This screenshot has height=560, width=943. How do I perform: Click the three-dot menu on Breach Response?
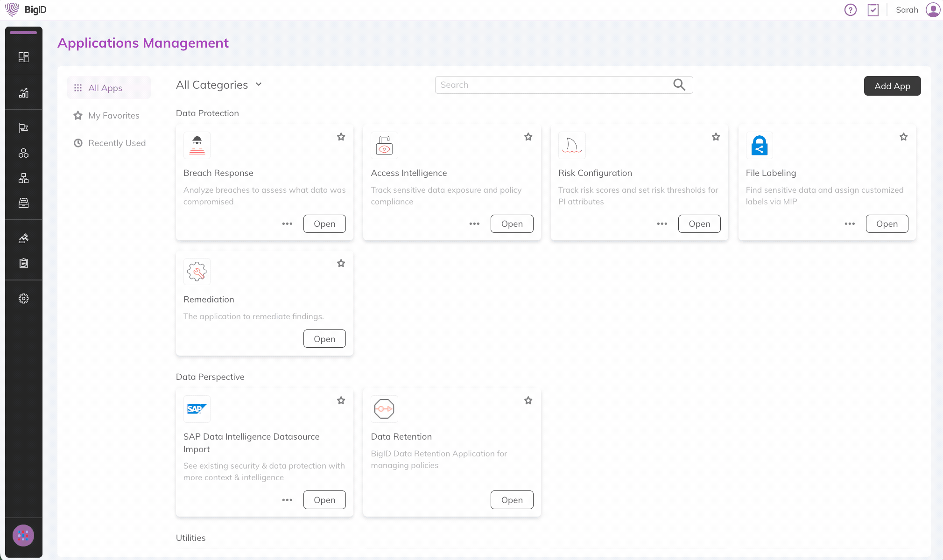coord(287,224)
